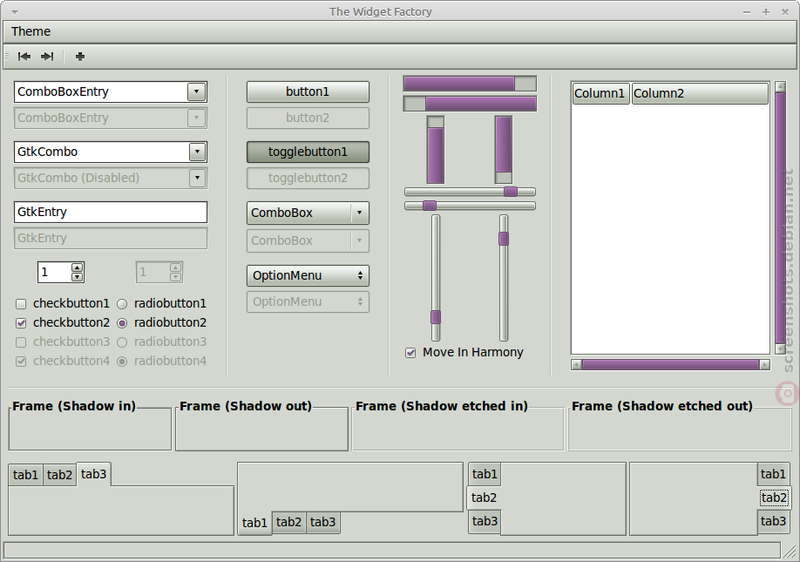Switch to tab1 in right-tabbed notebook
800x562 pixels.
(x=773, y=474)
